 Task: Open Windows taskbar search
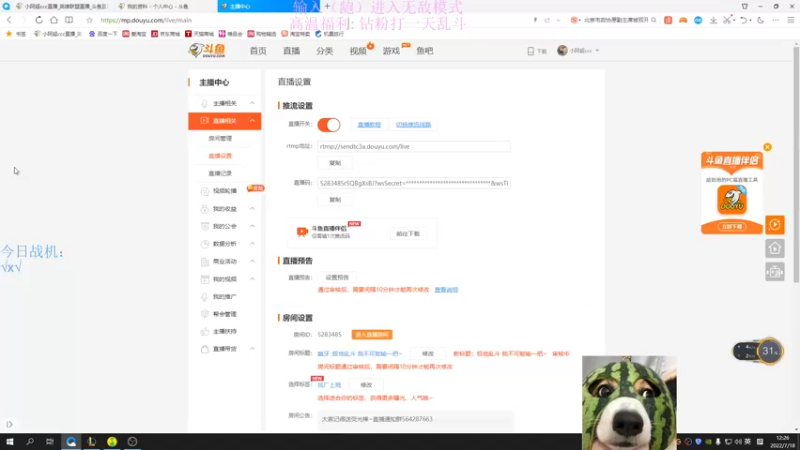pyautogui.click(x=30, y=441)
